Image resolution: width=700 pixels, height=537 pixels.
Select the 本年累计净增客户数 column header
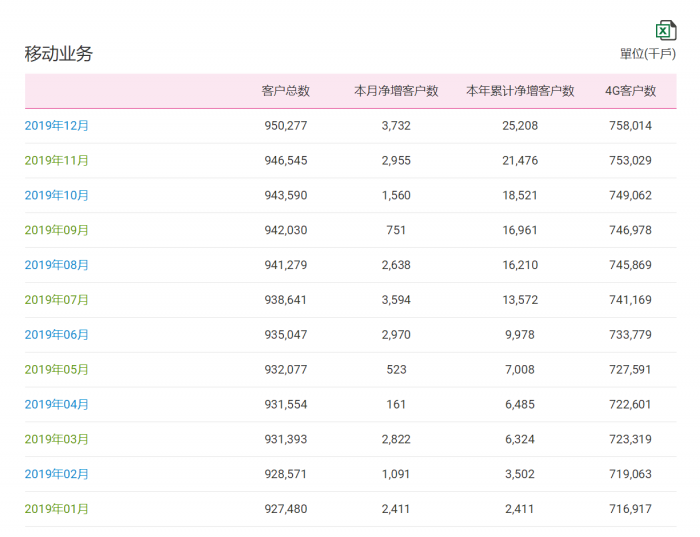(x=520, y=91)
